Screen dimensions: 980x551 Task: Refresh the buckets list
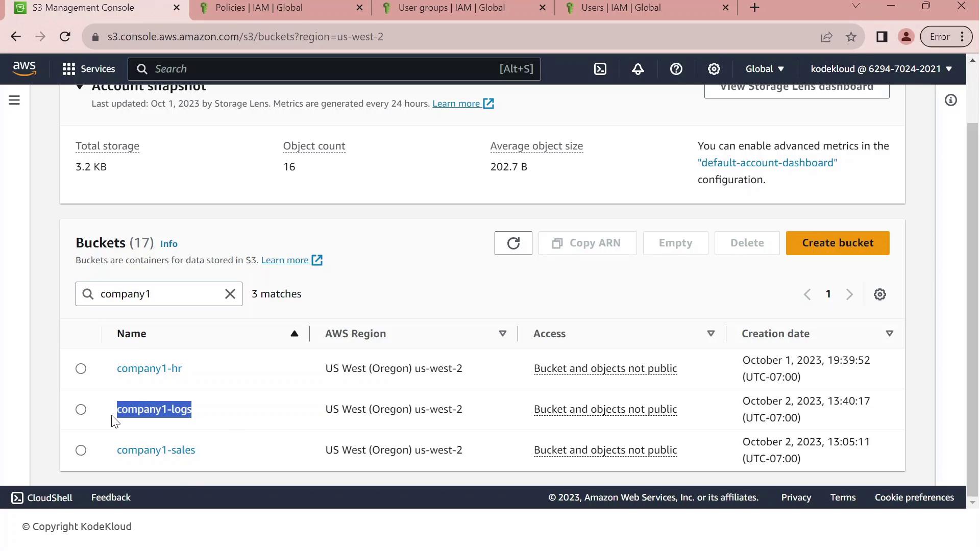(x=513, y=243)
